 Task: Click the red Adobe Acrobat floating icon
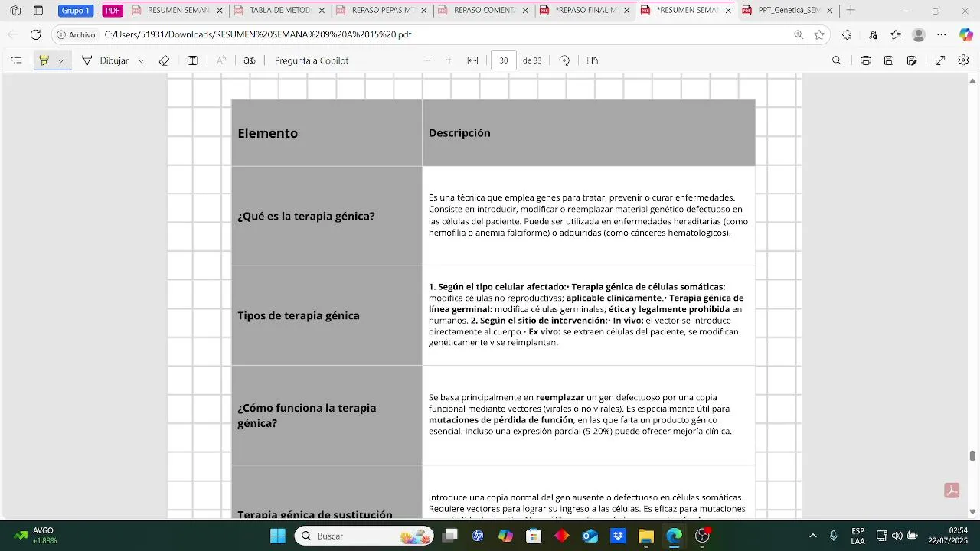point(952,491)
